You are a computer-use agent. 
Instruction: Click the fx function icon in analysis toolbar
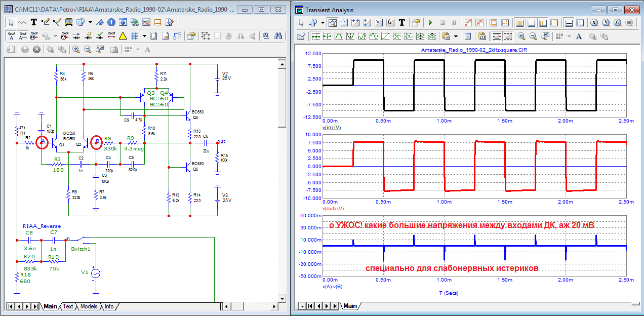pos(390,23)
